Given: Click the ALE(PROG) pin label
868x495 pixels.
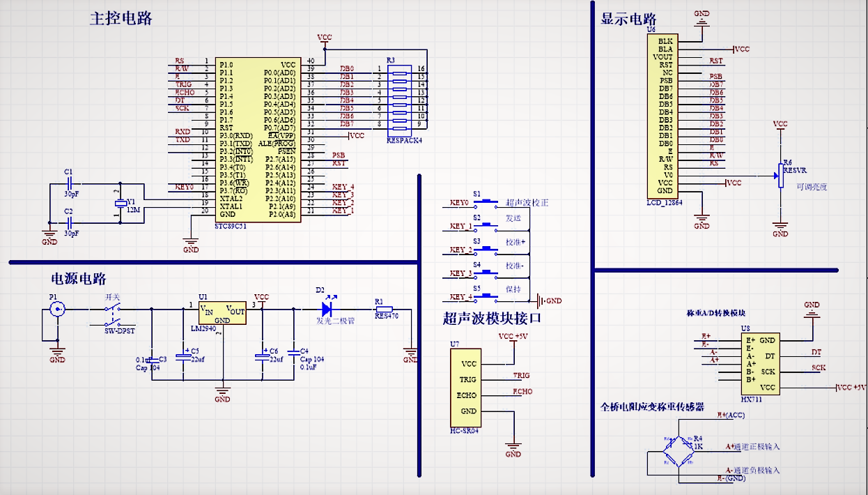Looking at the screenshot, I should point(278,143).
